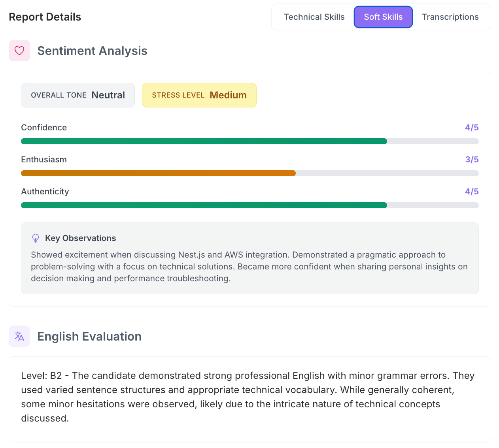
Task: Click the Stress Level Medium badge
Action: point(199,95)
